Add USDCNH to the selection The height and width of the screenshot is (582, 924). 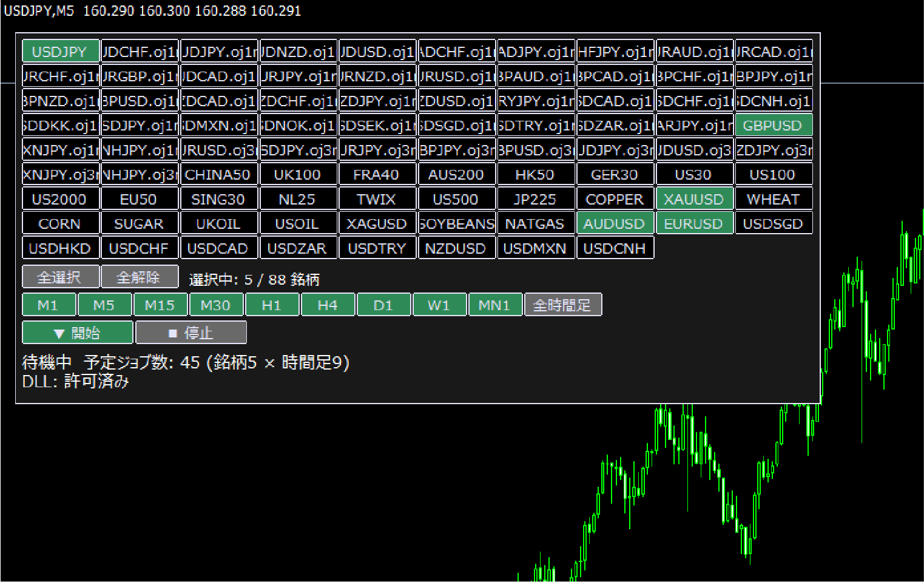point(615,248)
